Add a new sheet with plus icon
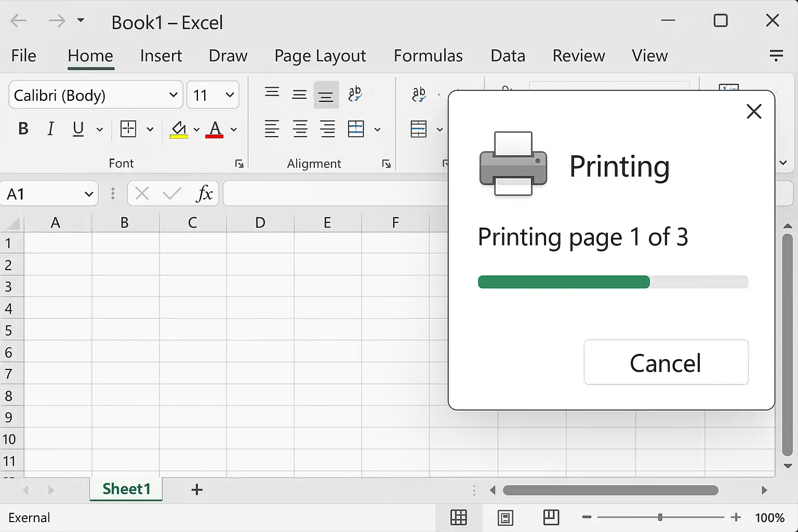 click(x=197, y=489)
